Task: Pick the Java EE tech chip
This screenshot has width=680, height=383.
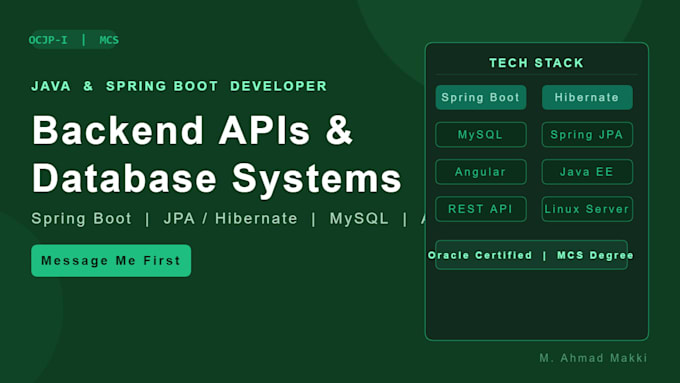Action: 587,172
